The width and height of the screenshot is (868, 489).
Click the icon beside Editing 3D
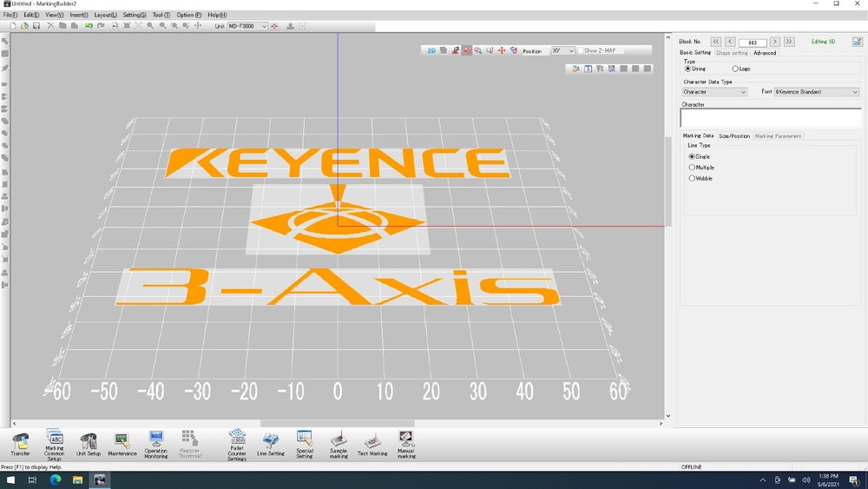(857, 42)
